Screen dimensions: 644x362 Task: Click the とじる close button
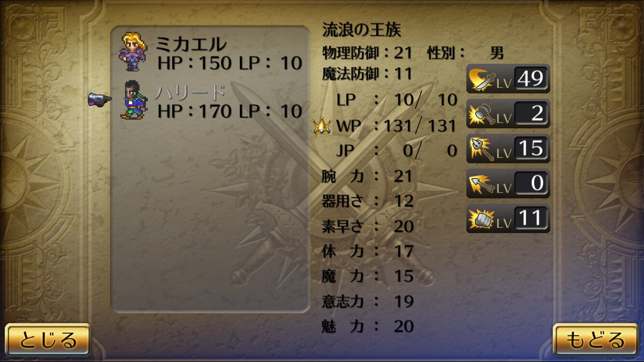tap(48, 340)
